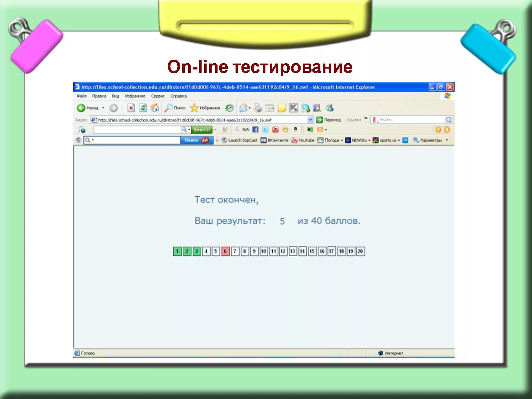
Task: Open the Файл menu
Action: click(82, 96)
